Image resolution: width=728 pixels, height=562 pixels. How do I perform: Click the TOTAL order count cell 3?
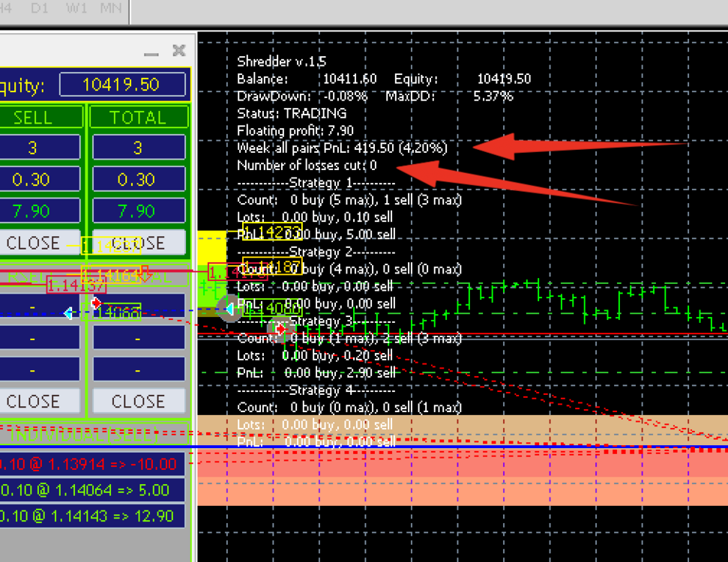click(x=139, y=148)
